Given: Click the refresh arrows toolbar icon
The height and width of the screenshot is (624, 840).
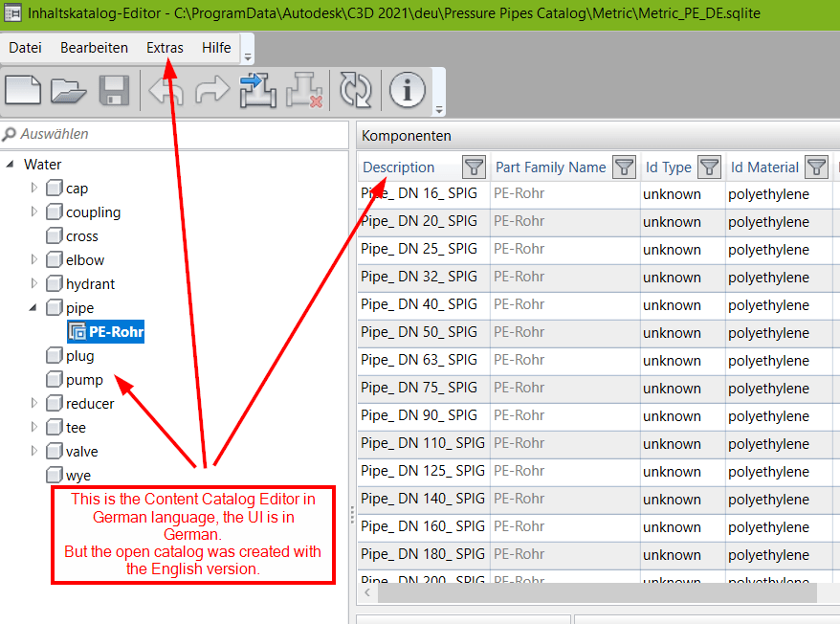Looking at the screenshot, I should (356, 90).
